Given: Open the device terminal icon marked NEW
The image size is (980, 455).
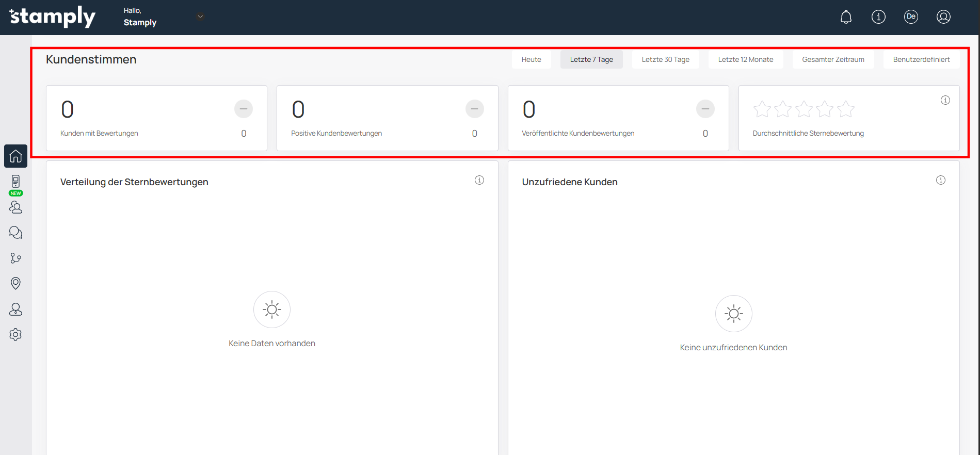Looking at the screenshot, I should click(15, 182).
